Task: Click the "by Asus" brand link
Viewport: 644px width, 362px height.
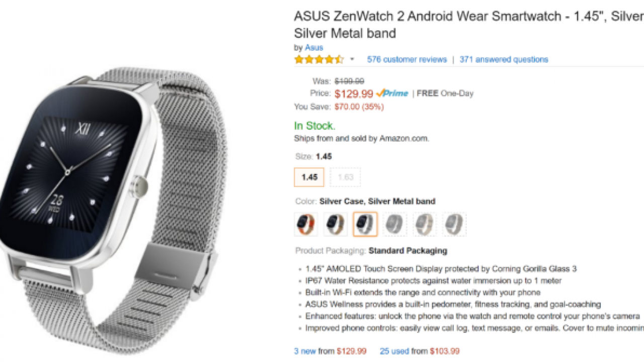Action: [x=314, y=47]
